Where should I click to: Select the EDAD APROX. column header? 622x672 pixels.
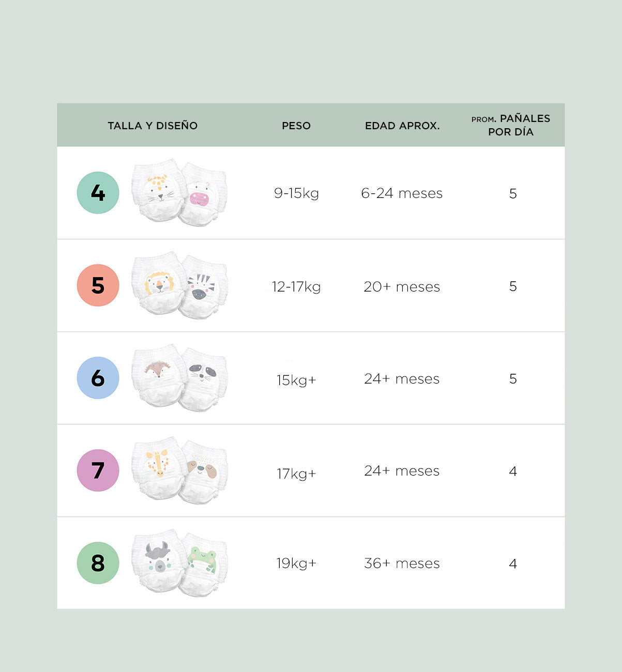click(402, 126)
